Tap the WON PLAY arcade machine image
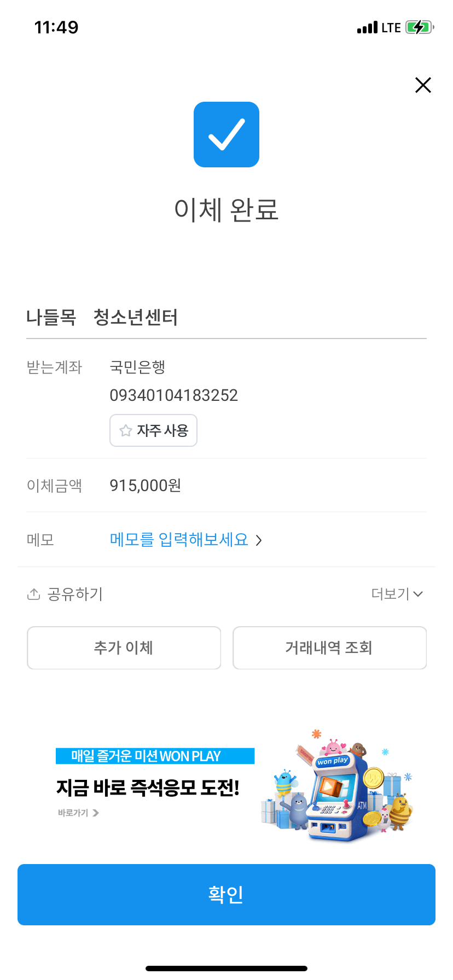The height and width of the screenshot is (980, 453). point(335,787)
